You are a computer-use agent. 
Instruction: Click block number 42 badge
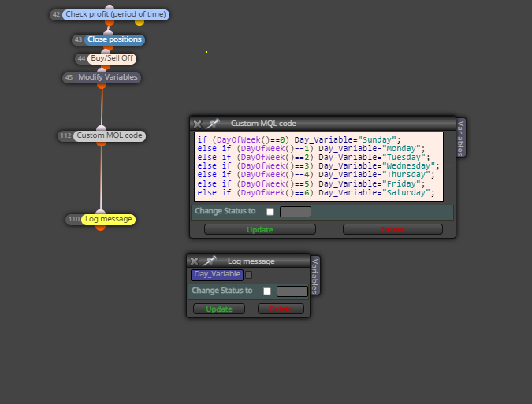click(x=56, y=15)
